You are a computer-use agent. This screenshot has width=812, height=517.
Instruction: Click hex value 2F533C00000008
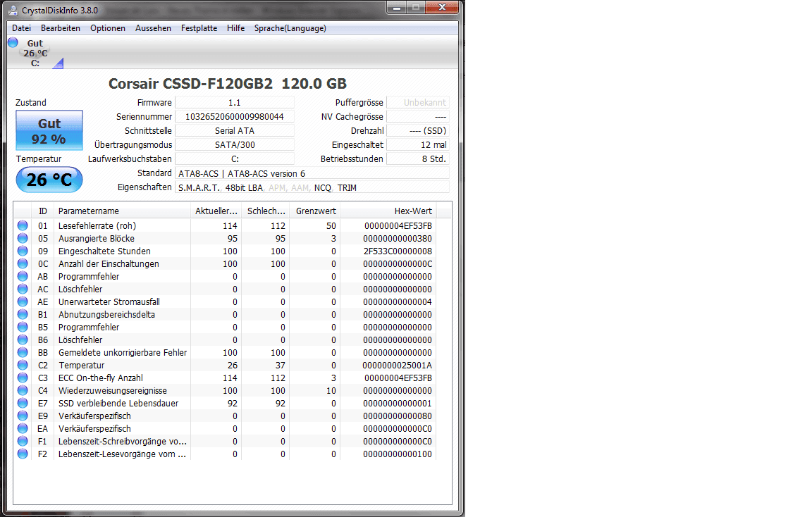pyautogui.click(x=398, y=251)
